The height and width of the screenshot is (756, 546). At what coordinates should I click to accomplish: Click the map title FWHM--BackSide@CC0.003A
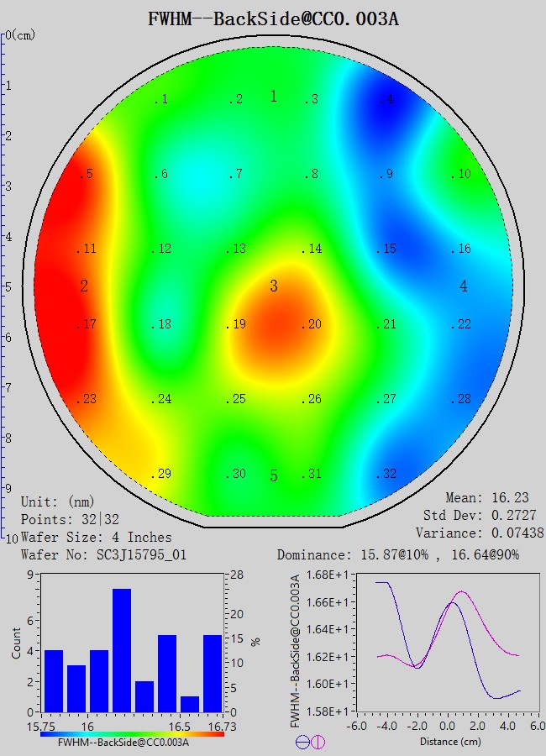(x=273, y=18)
